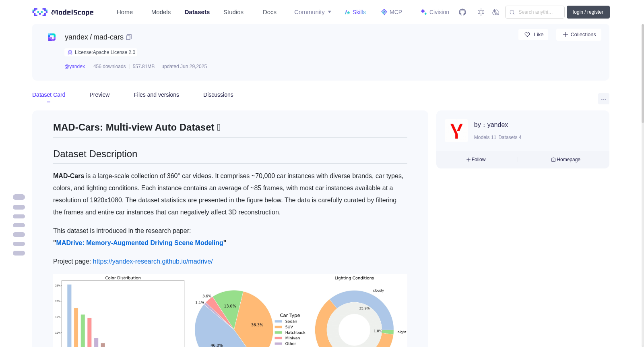The width and height of the screenshot is (644, 347).
Task: Click the page vertical scrollbar
Action: (x=642, y=73)
